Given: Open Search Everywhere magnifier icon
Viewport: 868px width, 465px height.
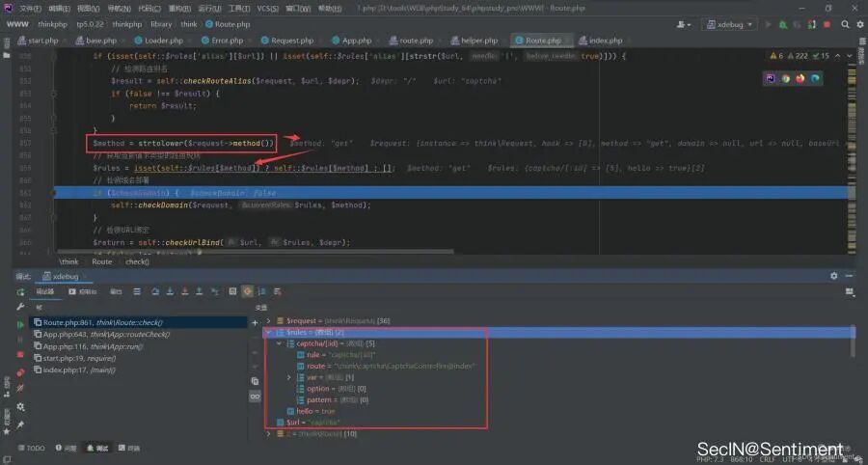Looking at the screenshot, I should (x=845, y=24).
